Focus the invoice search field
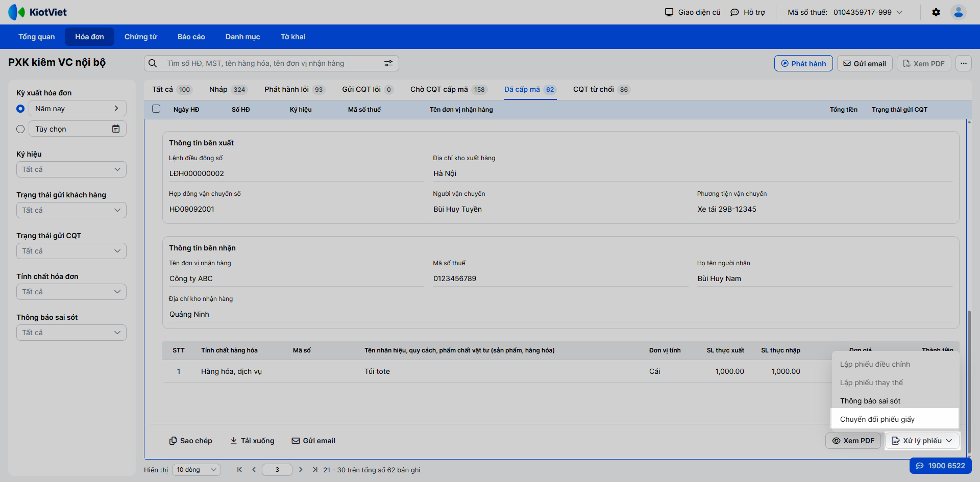 [x=272, y=63]
